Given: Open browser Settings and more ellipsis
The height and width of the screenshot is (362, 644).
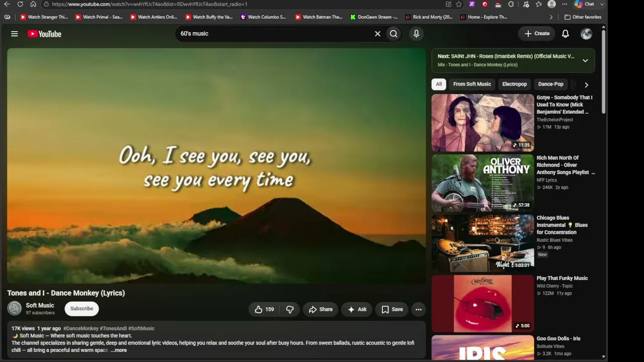Looking at the screenshot, I should click(565, 4).
